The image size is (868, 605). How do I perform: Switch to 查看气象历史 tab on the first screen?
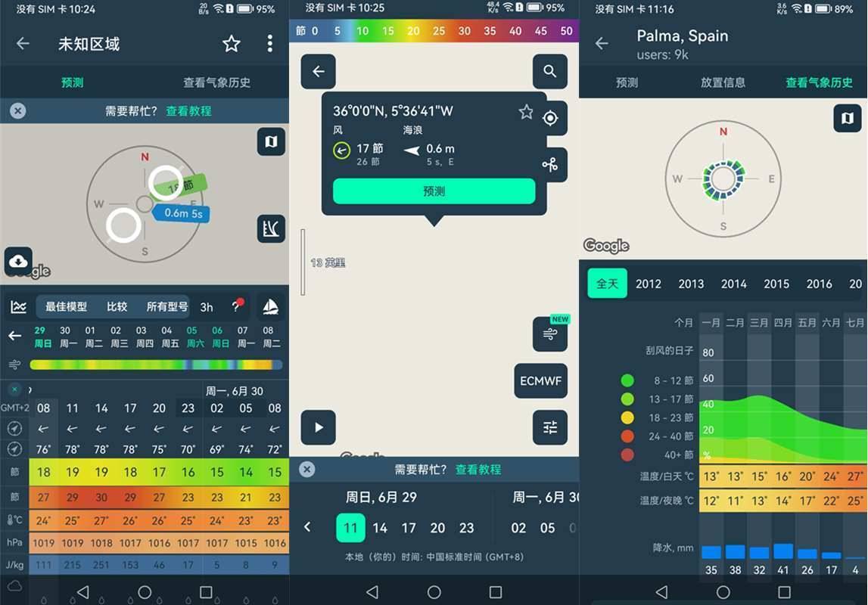point(216,82)
